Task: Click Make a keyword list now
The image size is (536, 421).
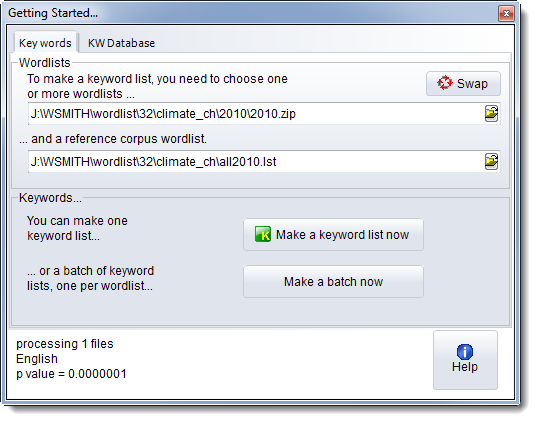Action: click(333, 235)
